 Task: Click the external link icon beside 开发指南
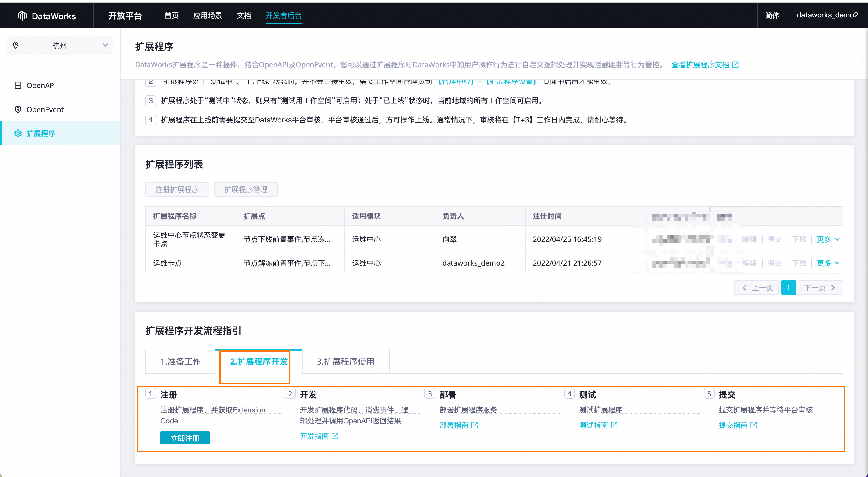335,436
